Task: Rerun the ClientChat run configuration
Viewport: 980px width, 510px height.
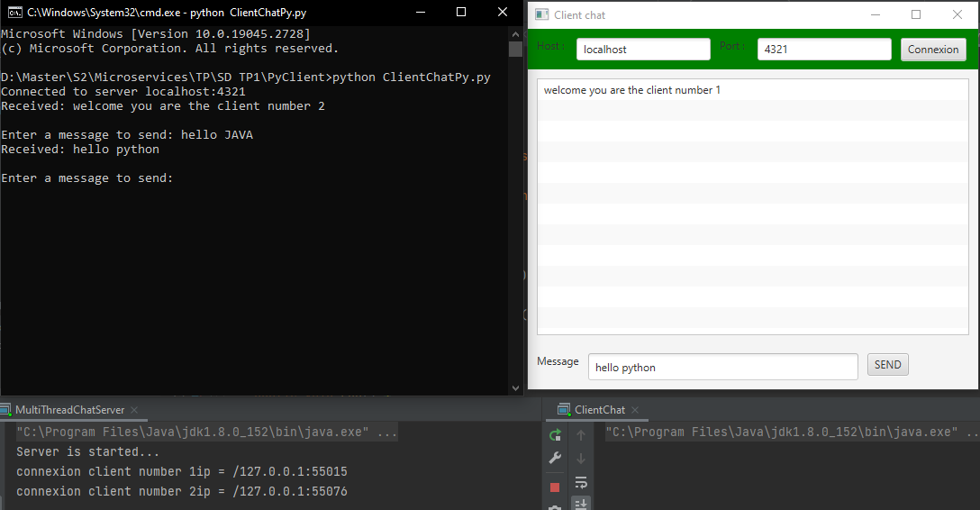Action: 555,434
